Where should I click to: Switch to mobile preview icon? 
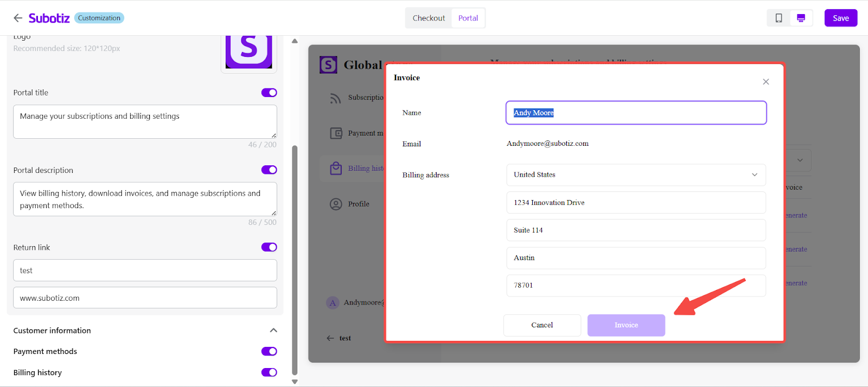point(778,18)
